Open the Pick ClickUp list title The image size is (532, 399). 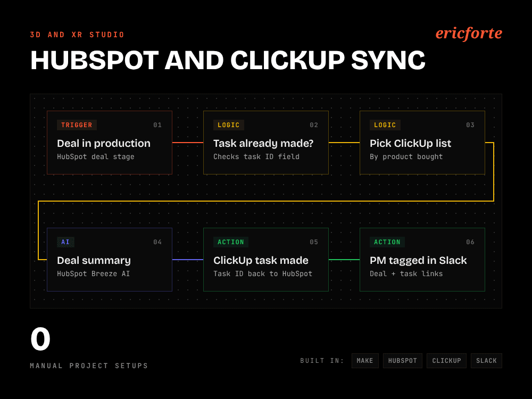pos(411,143)
